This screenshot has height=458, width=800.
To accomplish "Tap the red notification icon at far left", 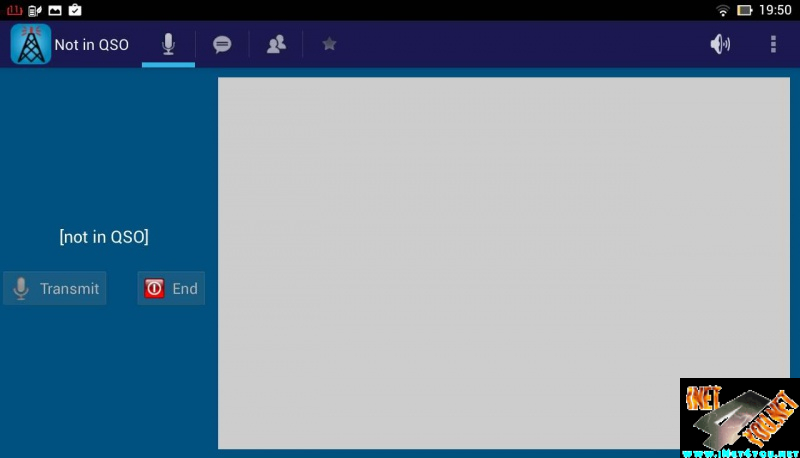I will tap(13, 10).
